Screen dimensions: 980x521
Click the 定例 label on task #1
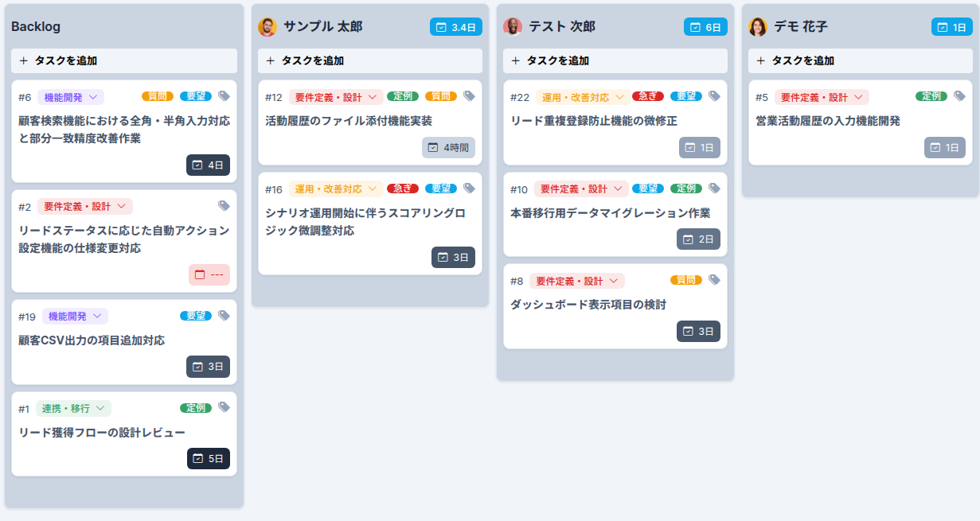click(x=196, y=407)
